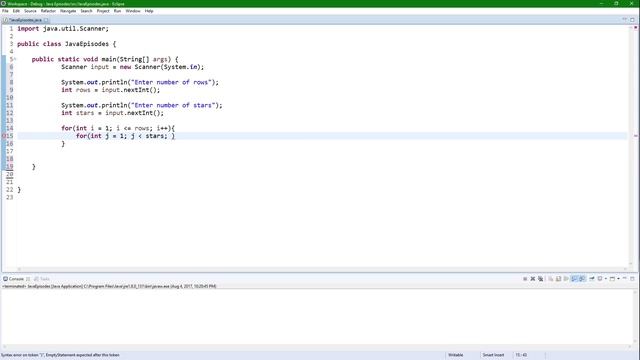Click Open Console icon
The height and width of the screenshot is (360, 640).
tap(612, 279)
